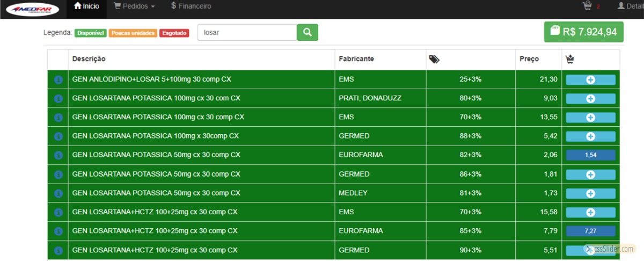Click the green search magnifier button
Screen dimensions: 644x261
[308, 32]
